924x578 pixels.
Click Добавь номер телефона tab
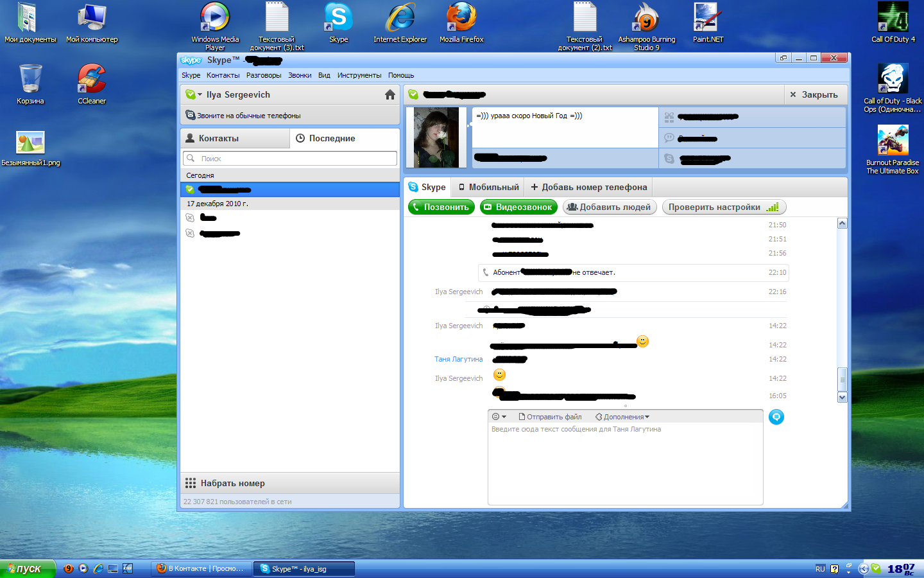[589, 187]
